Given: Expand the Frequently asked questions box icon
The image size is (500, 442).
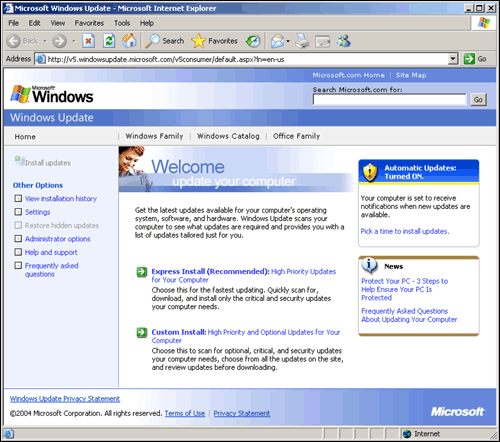Looking at the screenshot, I should tap(18, 265).
